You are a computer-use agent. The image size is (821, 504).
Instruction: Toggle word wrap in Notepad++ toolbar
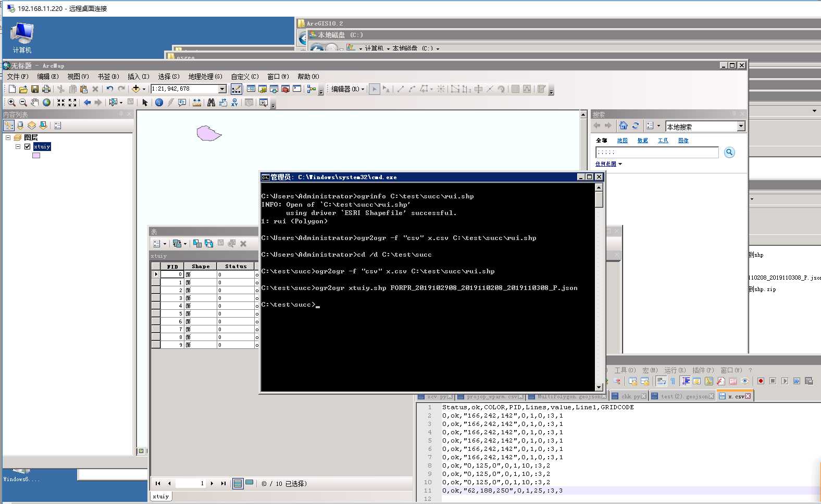pos(661,381)
